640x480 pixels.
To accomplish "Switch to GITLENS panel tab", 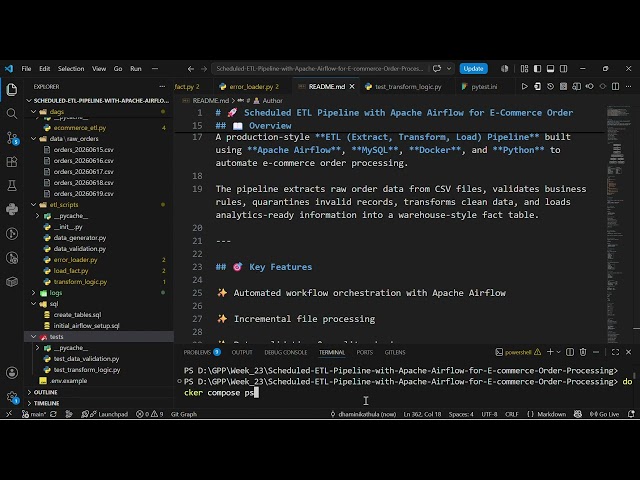I will click(395, 352).
